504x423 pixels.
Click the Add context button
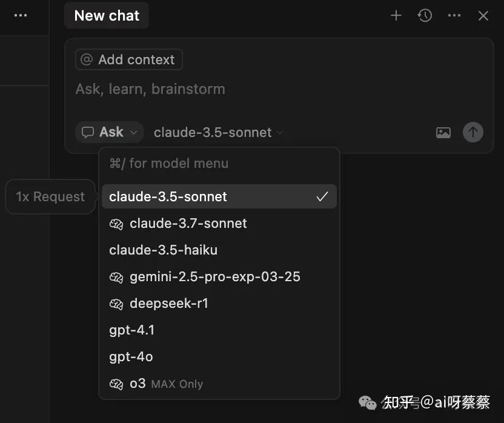[128, 59]
